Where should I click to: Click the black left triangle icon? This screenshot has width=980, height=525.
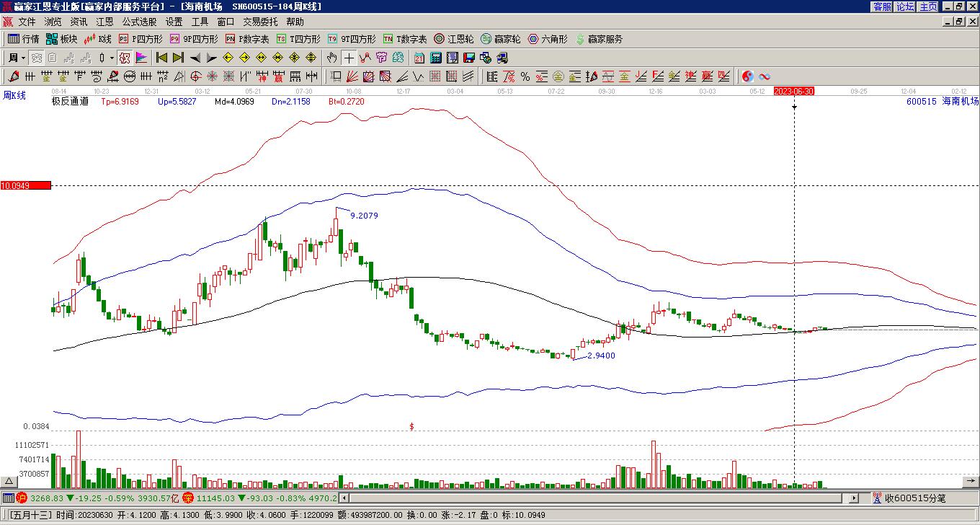(x=195, y=58)
